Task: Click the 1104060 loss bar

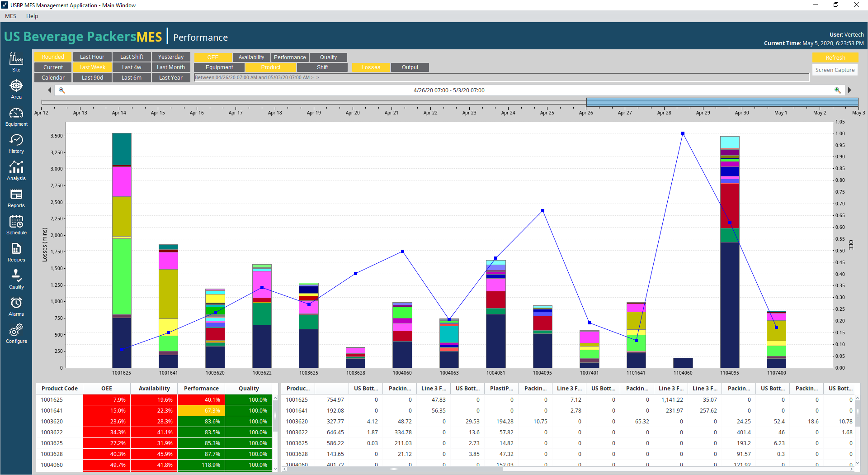Action: coord(683,363)
